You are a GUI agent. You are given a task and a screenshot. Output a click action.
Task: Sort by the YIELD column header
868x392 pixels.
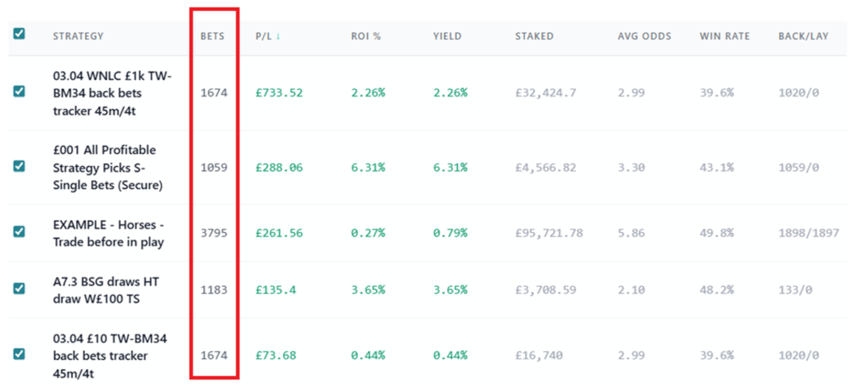[x=446, y=36]
